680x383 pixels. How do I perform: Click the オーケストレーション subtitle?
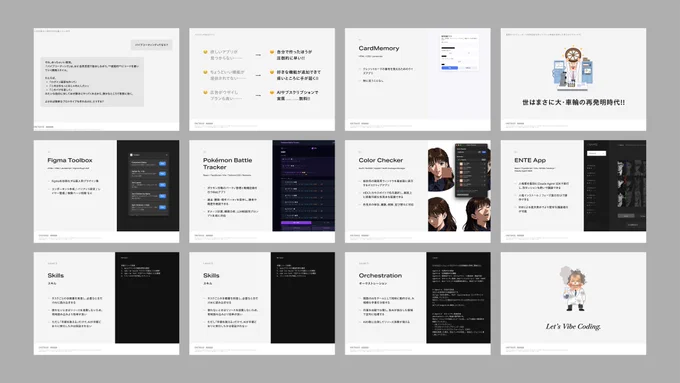pyautogui.click(x=373, y=283)
